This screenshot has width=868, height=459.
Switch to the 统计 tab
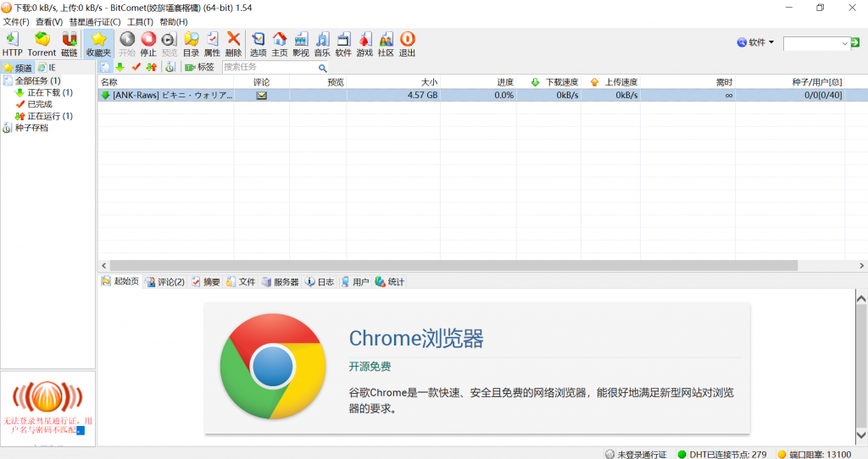(390, 282)
